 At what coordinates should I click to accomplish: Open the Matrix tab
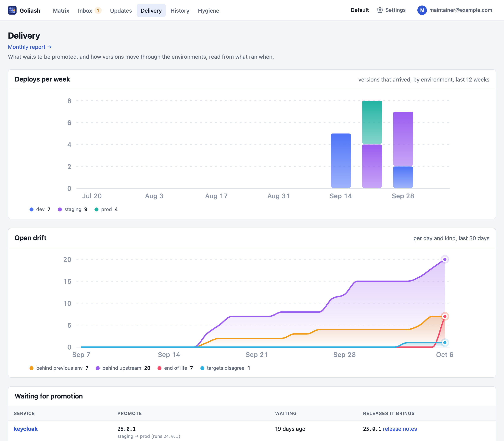(61, 11)
